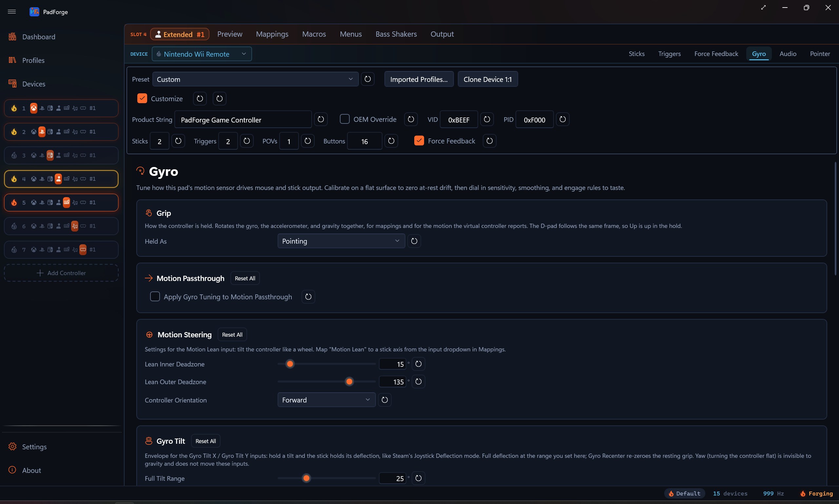Click the Imported Profiles... button
The image size is (839, 504).
419,79
